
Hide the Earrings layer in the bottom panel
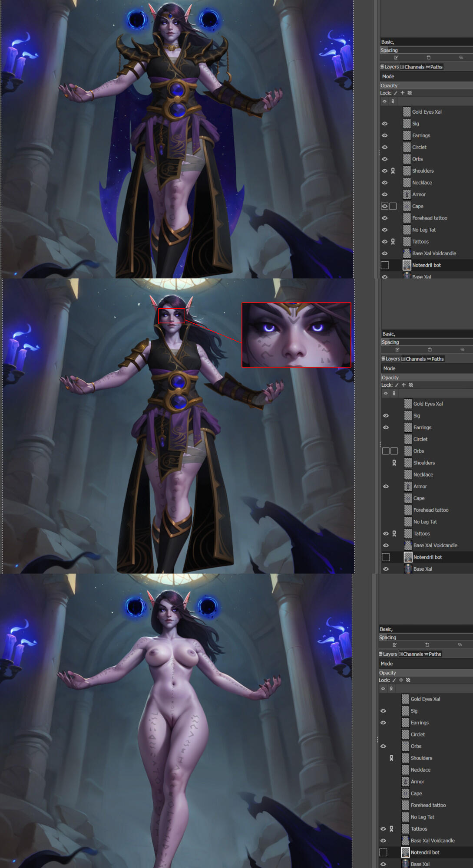coord(383,723)
